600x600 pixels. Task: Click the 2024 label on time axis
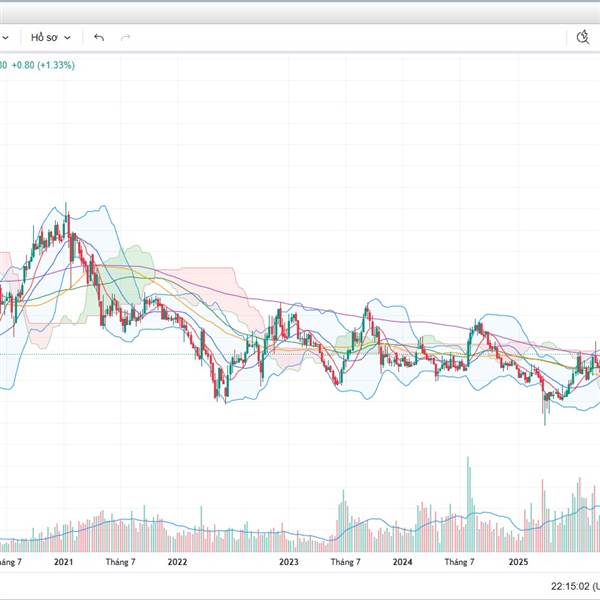click(403, 563)
